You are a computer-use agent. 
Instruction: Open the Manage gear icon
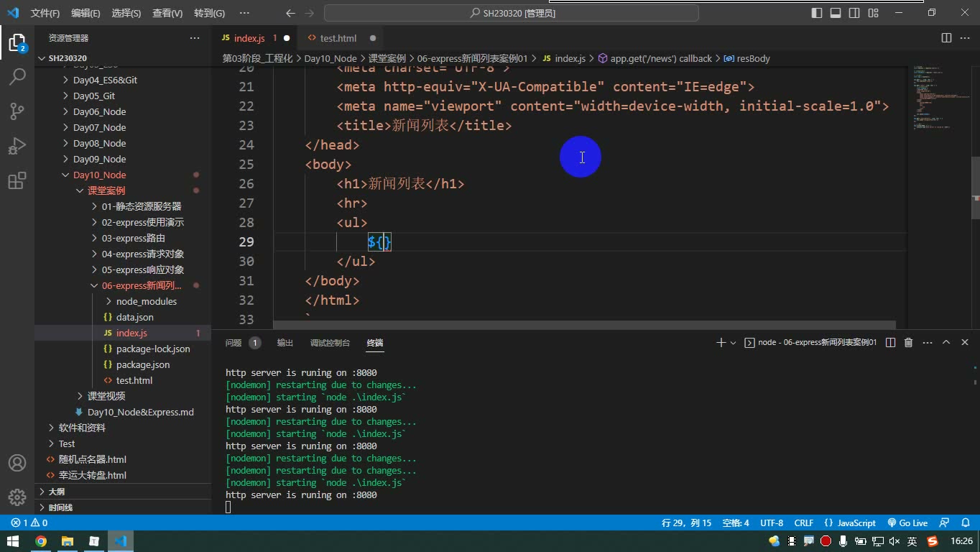[x=17, y=497]
